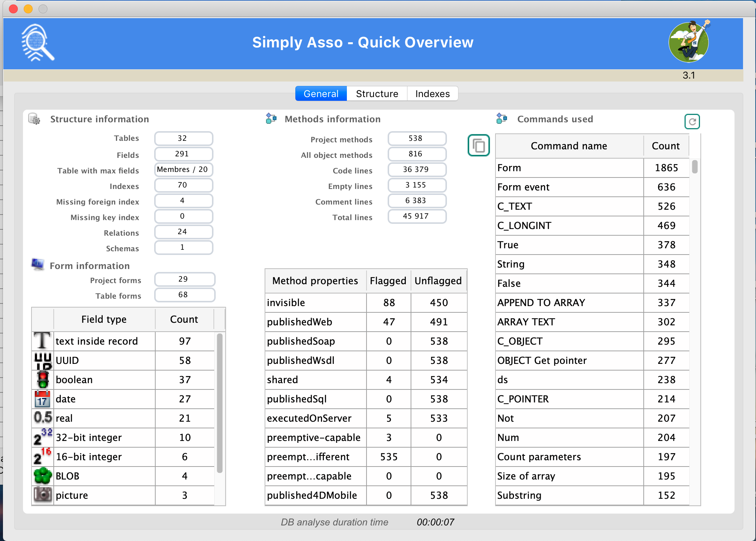Click the Commands used panel icon

(502, 118)
